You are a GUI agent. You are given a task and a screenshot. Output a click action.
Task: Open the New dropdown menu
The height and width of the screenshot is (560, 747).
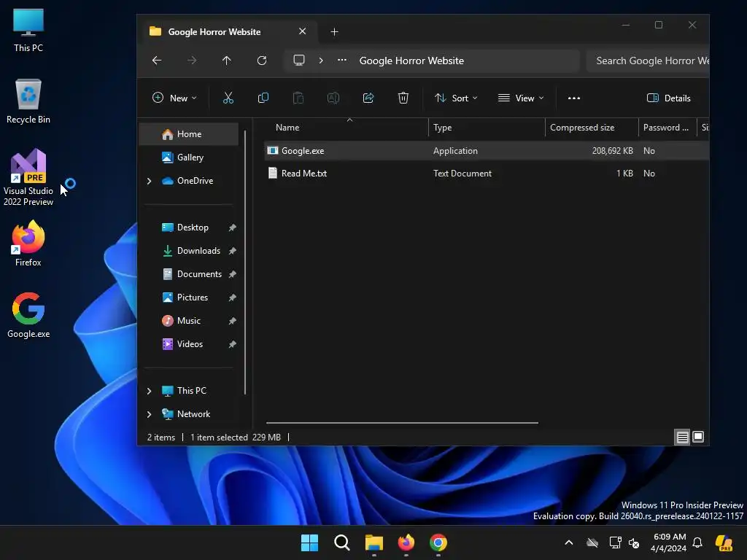coord(174,98)
